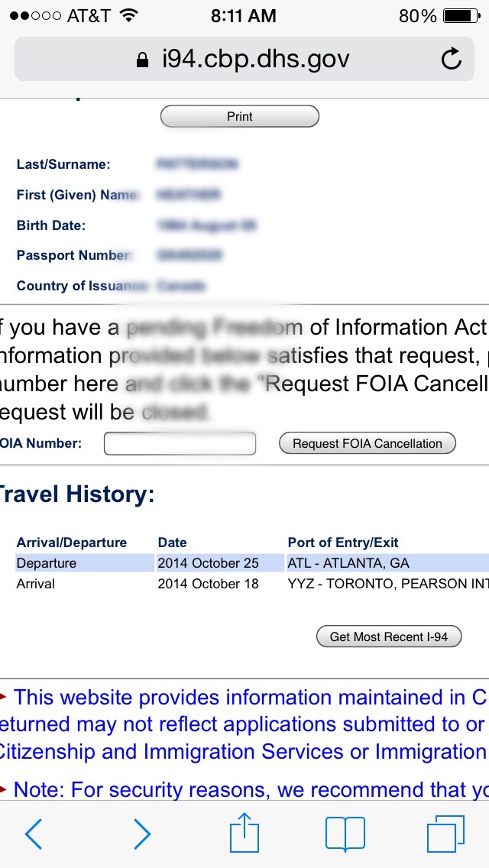
Task: Select the Arrival row dated 2014 October 18
Action: [252, 584]
